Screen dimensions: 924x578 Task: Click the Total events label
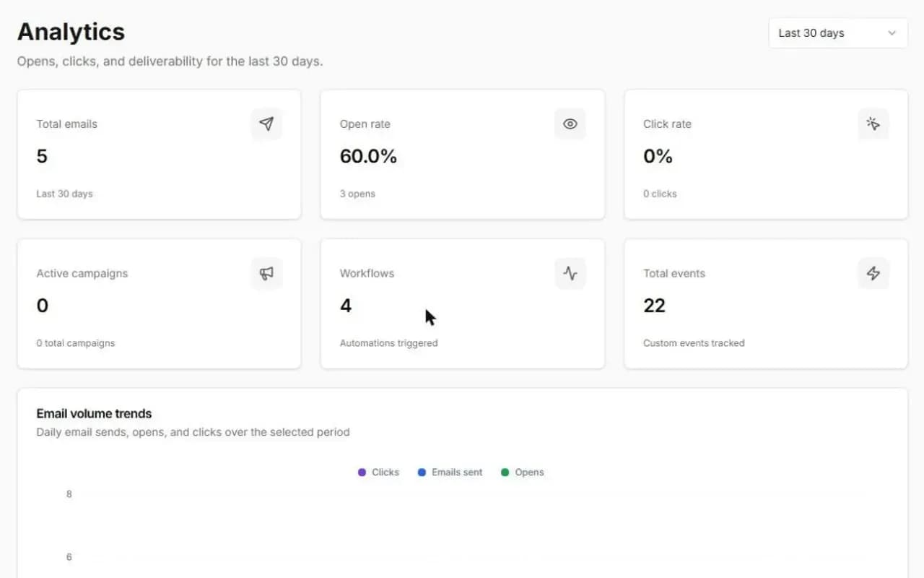click(x=674, y=274)
